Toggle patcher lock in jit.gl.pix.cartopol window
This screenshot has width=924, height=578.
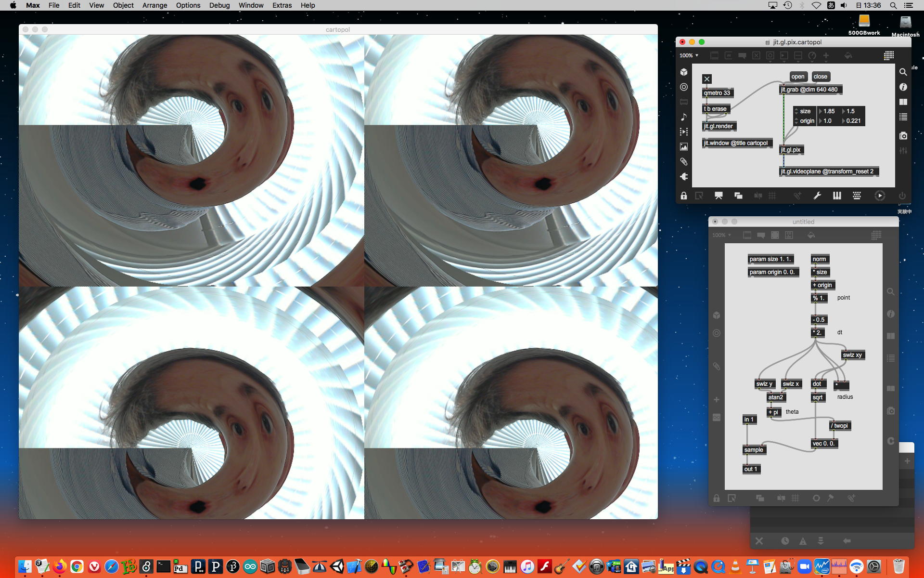coord(684,196)
